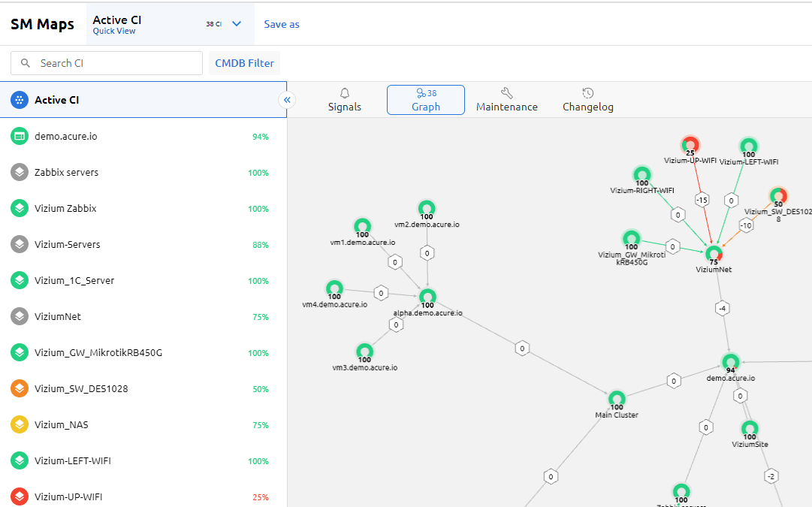Click the SM Maps title
This screenshot has width=812, height=507.
click(43, 24)
